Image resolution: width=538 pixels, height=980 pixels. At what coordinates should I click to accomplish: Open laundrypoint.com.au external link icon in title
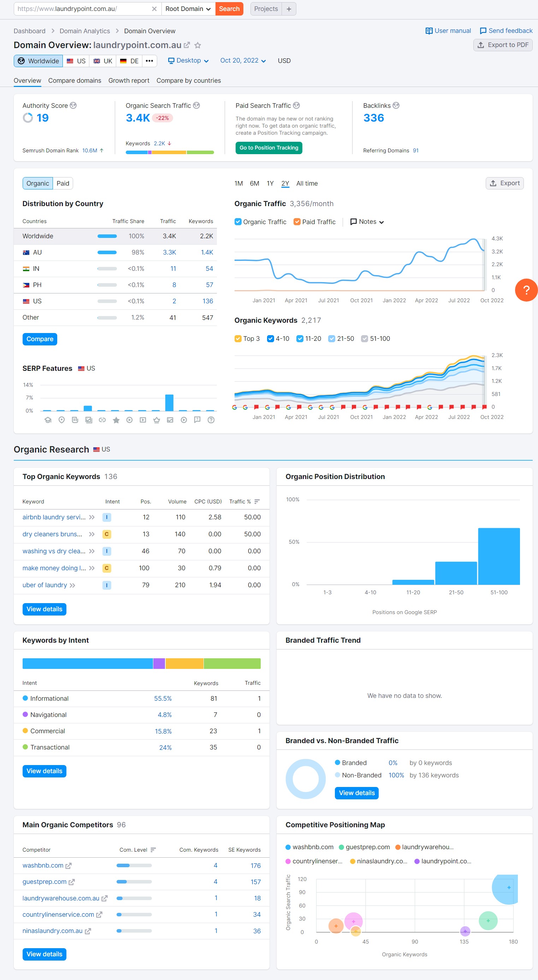point(187,45)
